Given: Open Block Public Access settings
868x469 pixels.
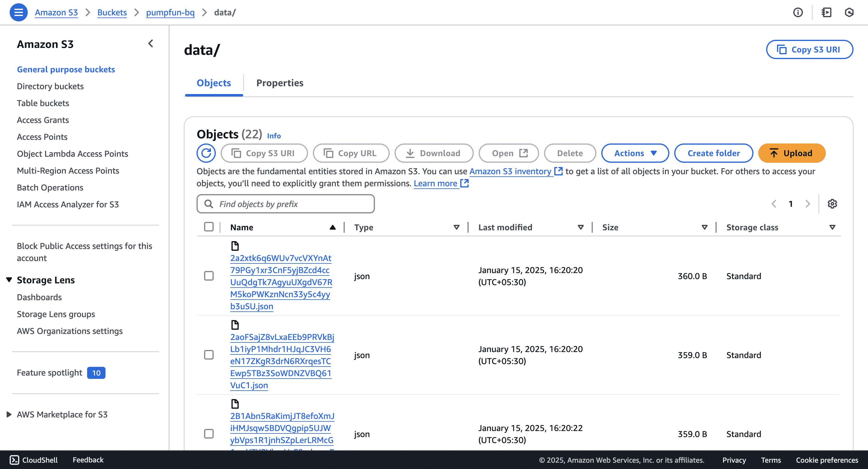Looking at the screenshot, I should [85, 252].
